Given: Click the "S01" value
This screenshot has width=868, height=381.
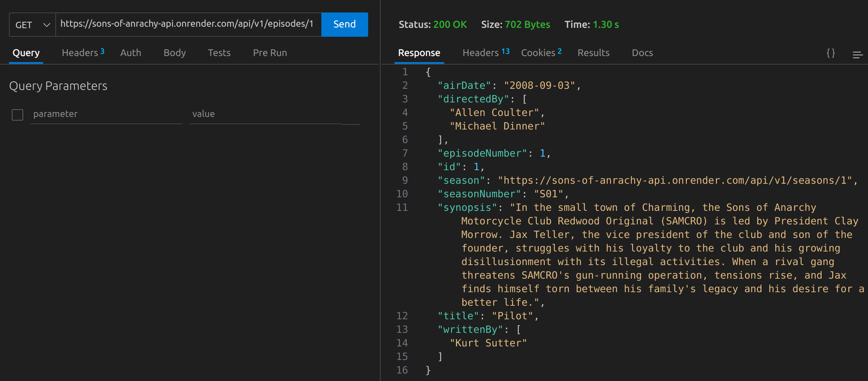Looking at the screenshot, I should point(548,194).
